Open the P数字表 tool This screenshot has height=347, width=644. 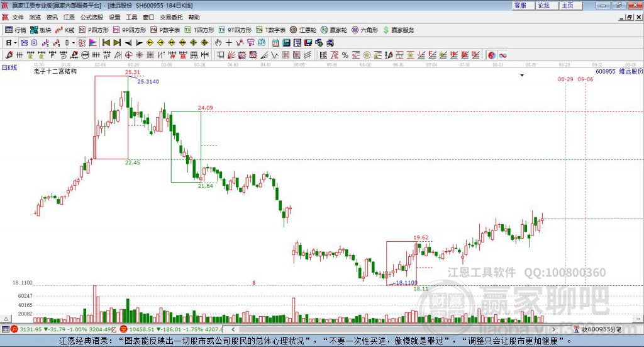click(x=165, y=30)
